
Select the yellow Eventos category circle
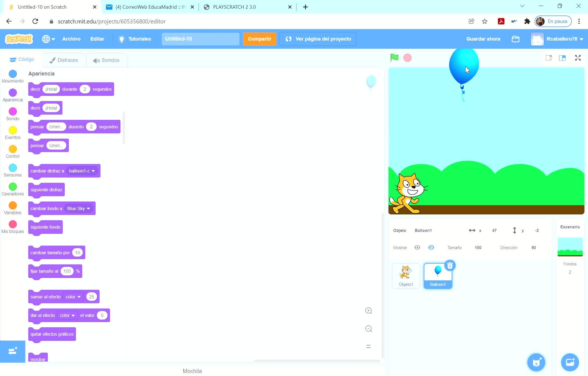click(x=13, y=130)
